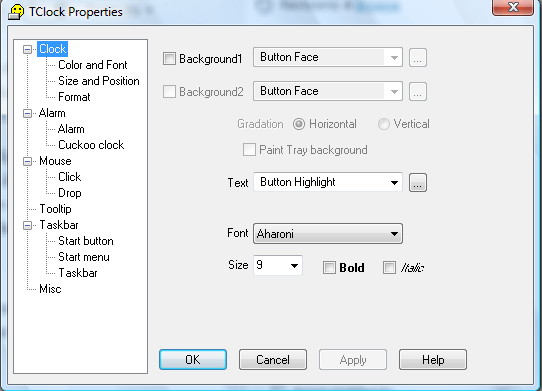Collapse the Alarm parent tree node
542x391 pixels.
click(x=28, y=113)
